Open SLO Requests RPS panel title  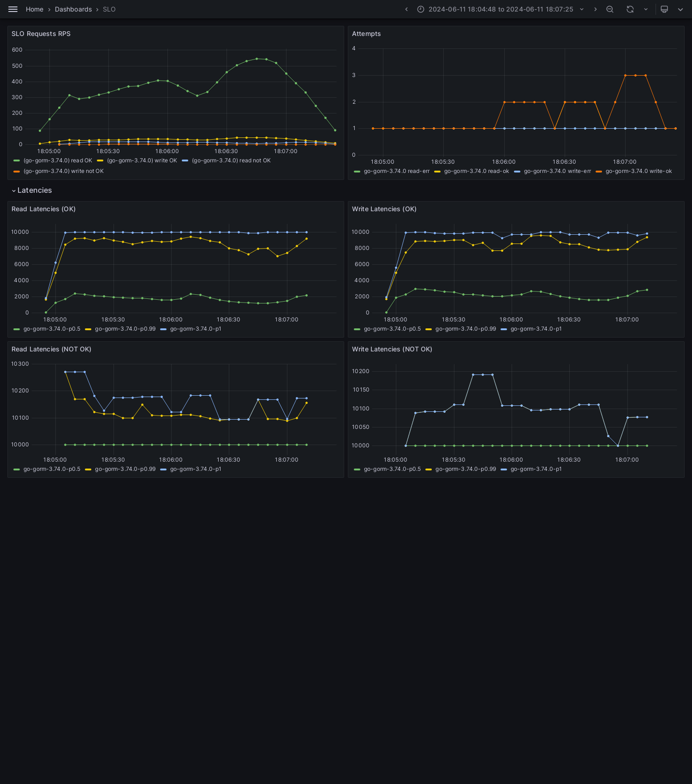point(41,34)
